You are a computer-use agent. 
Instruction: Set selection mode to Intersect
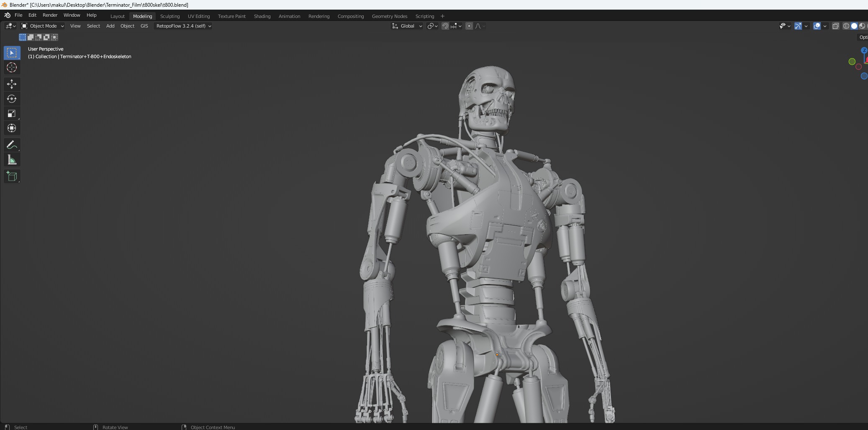pyautogui.click(x=54, y=37)
